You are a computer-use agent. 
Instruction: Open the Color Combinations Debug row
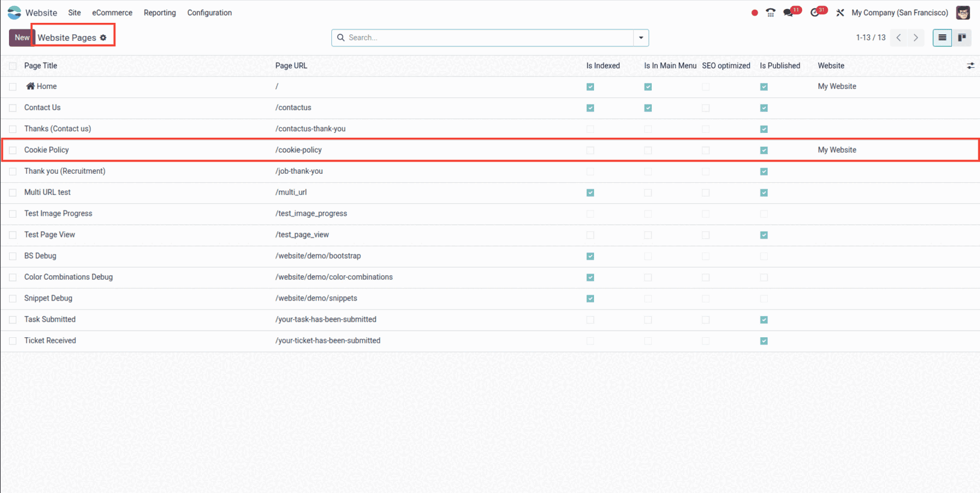click(x=490, y=277)
